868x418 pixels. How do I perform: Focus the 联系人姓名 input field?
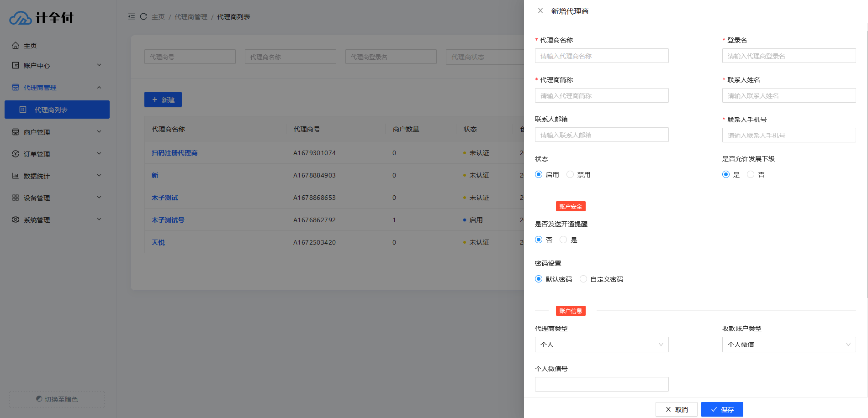pos(789,95)
